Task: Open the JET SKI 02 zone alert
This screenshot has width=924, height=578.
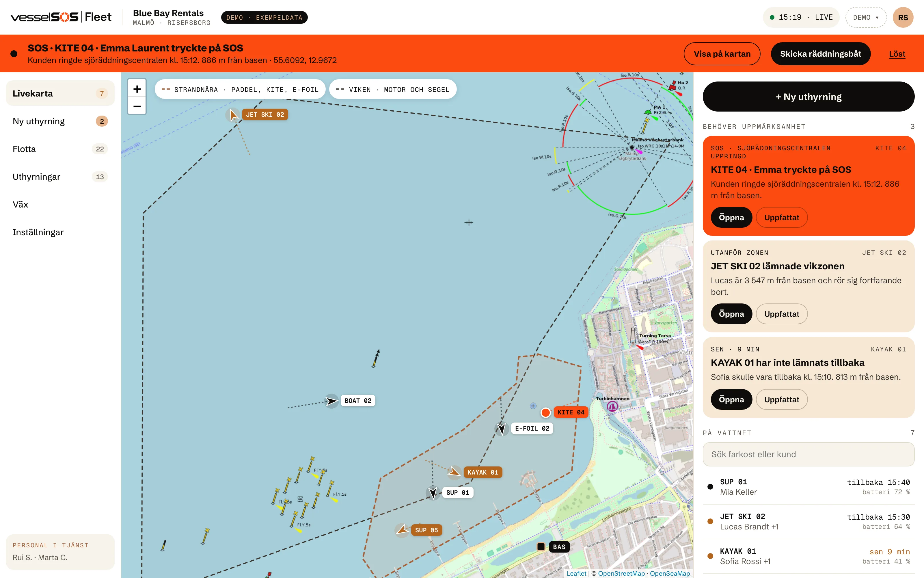Action: point(731,314)
